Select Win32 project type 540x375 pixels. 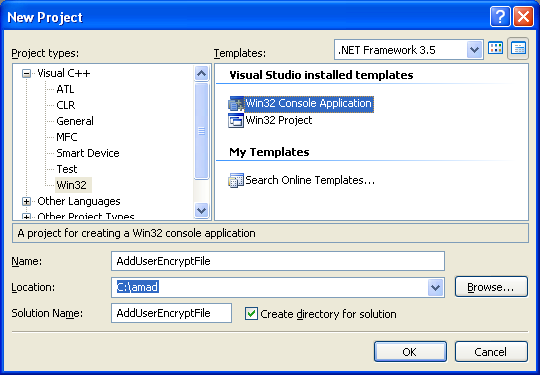click(x=72, y=185)
